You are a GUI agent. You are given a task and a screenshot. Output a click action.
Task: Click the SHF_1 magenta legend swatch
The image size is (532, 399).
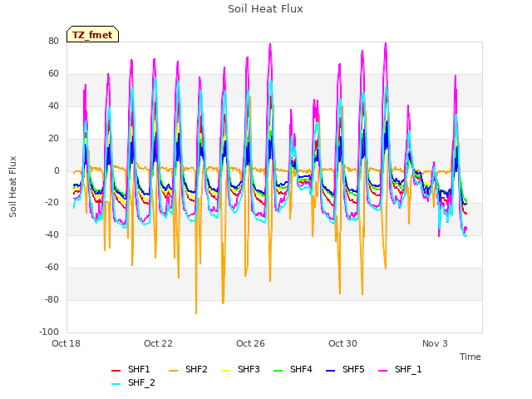(x=382, y=371)
